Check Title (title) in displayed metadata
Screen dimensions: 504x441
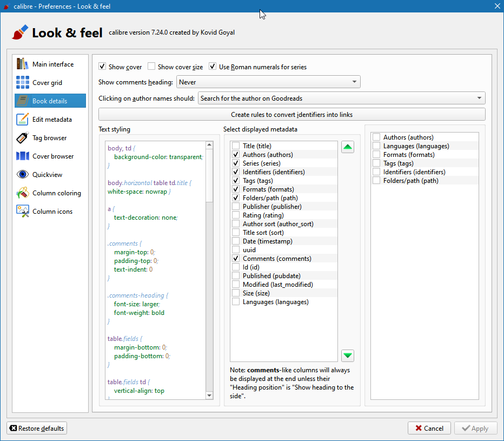point(236,146)
